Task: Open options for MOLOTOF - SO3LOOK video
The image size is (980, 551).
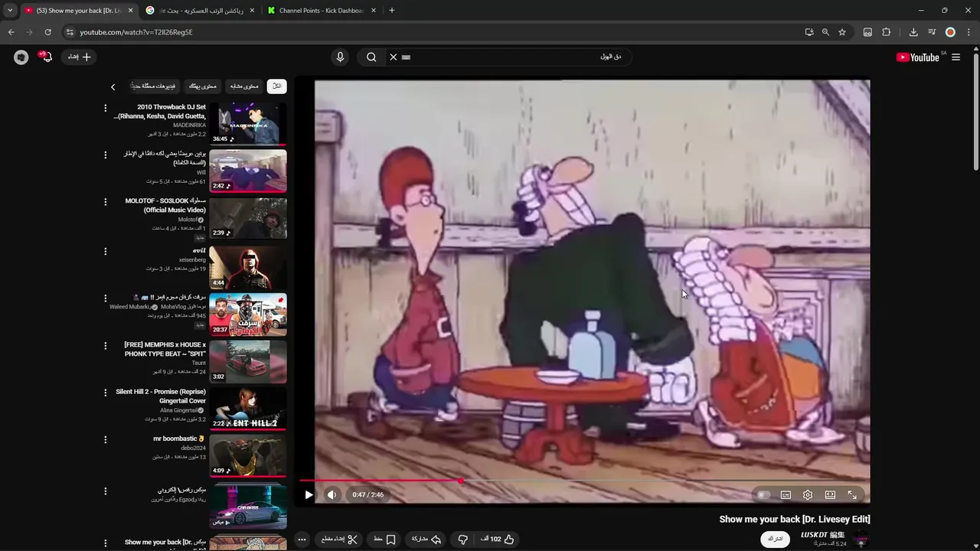Action: [x=106, y=202]
